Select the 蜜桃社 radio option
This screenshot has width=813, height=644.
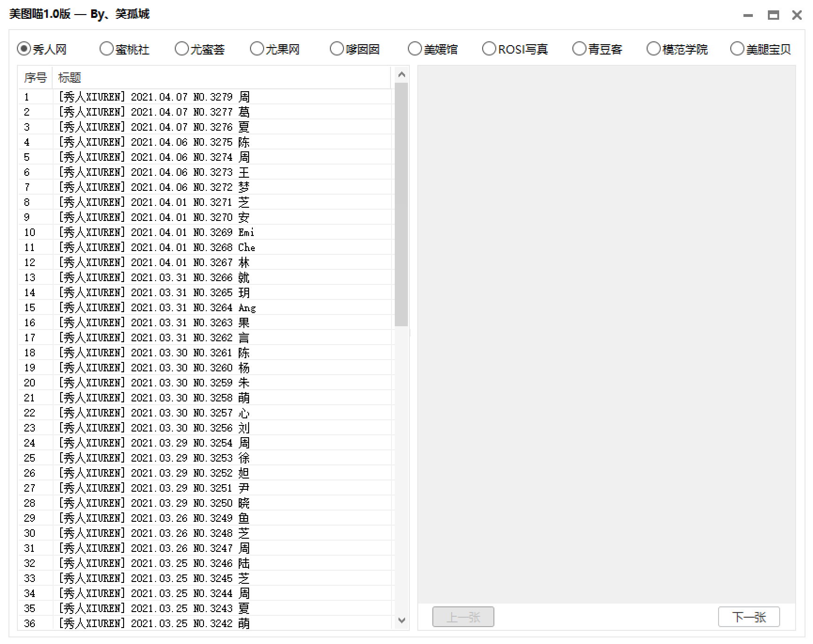point(125,49)
